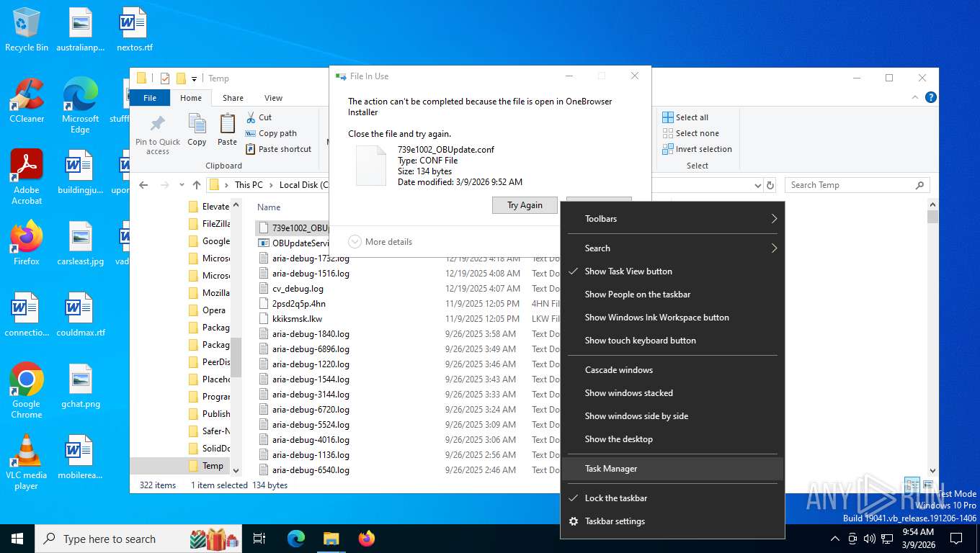
Task: Open Task View from the taskbar
Action: pyautogui.click(x=259, y=539)
